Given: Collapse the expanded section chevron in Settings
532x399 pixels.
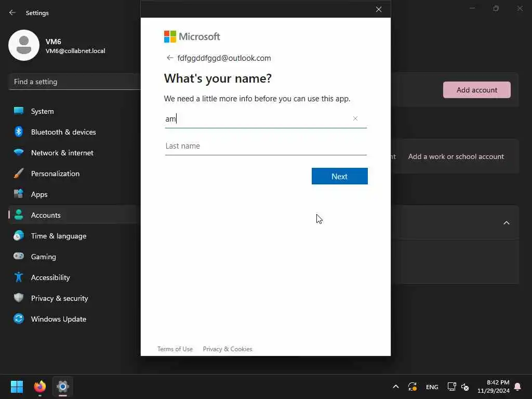Looking at the screenshot, I should coord(507,223).
